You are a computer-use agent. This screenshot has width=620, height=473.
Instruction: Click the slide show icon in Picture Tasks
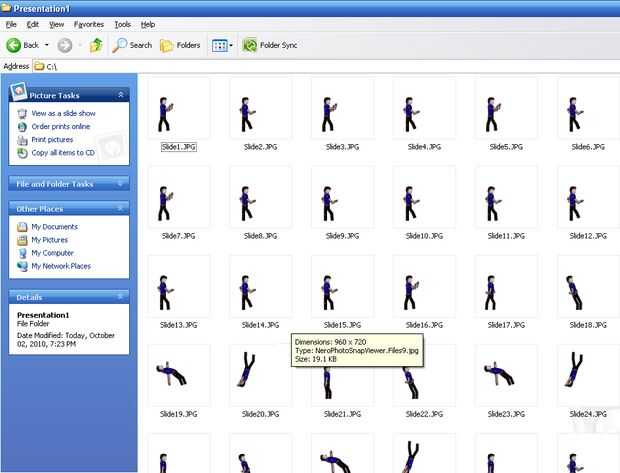(x=22, y=114)
